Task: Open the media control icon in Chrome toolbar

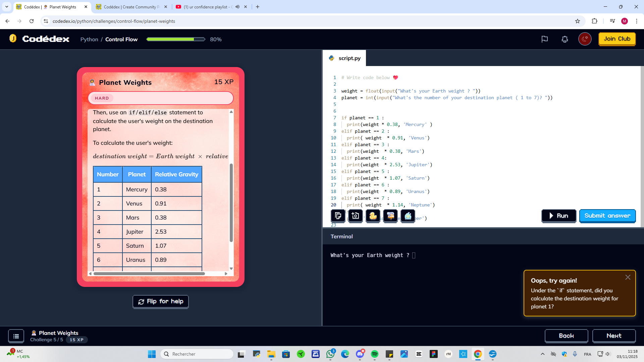Action: pos(612,21)
